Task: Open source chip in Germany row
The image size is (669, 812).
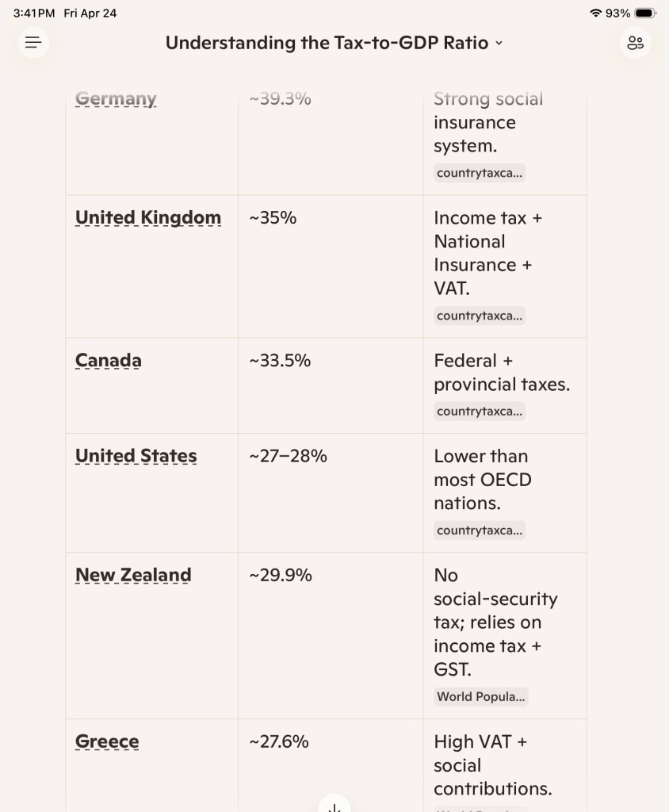Action: [480, 173]
